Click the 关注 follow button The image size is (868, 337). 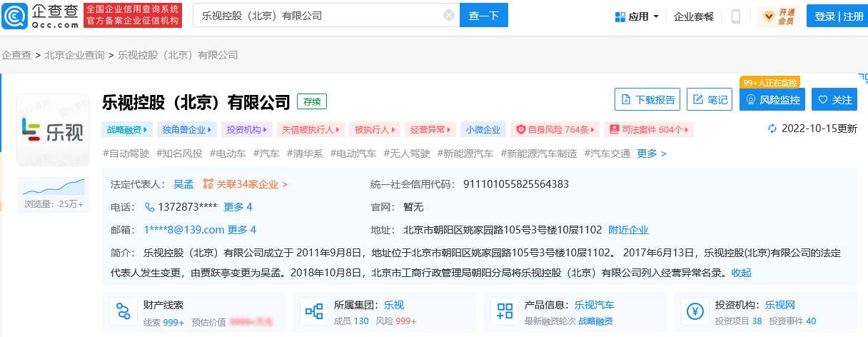(834, 100)
